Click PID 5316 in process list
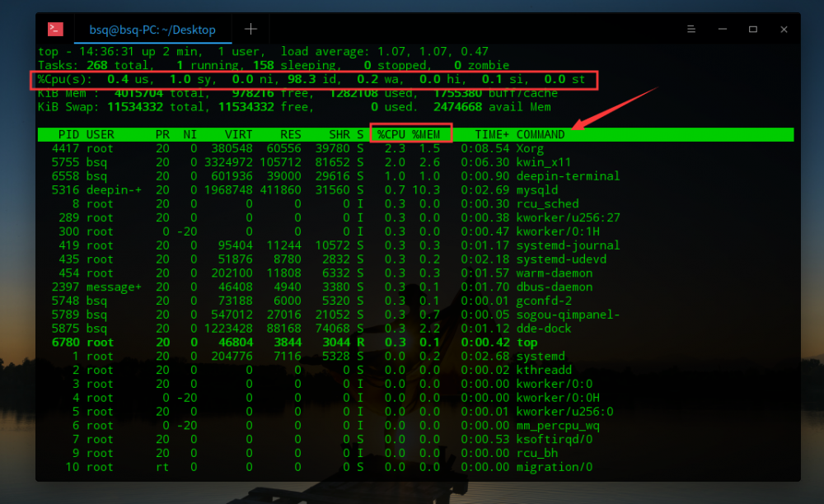Image resolution: width=824 pixels, height=504 pixels. 65,190
